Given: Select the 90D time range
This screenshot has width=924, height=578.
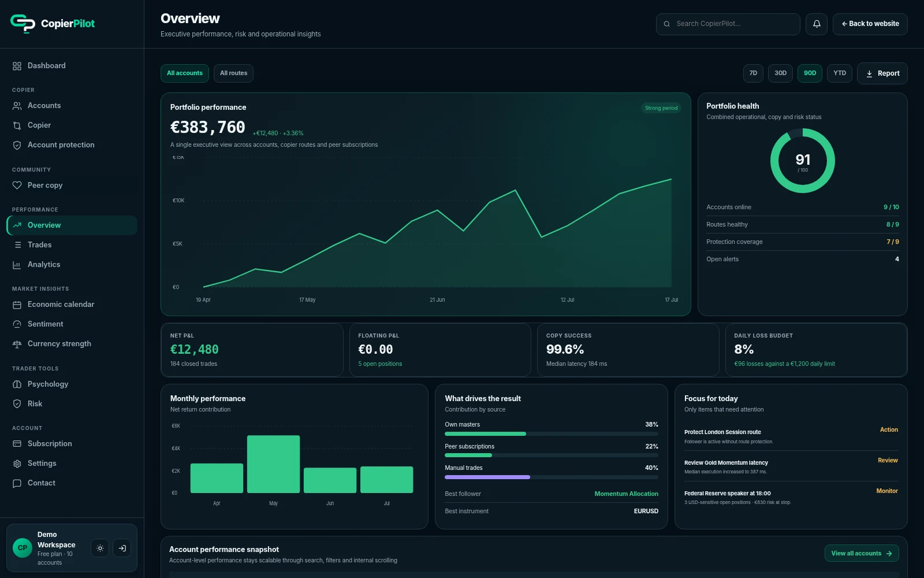Looking at the screenshot, I should point(810,73).
